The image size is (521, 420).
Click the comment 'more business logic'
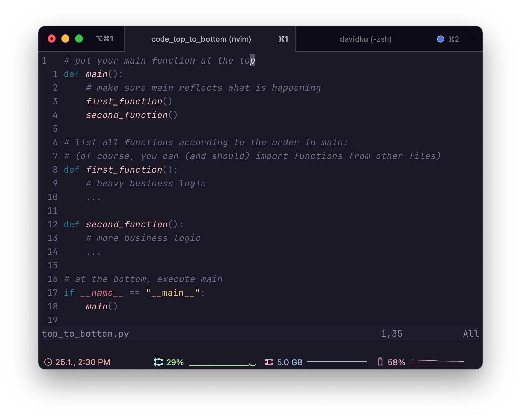[x=143, y=238]
